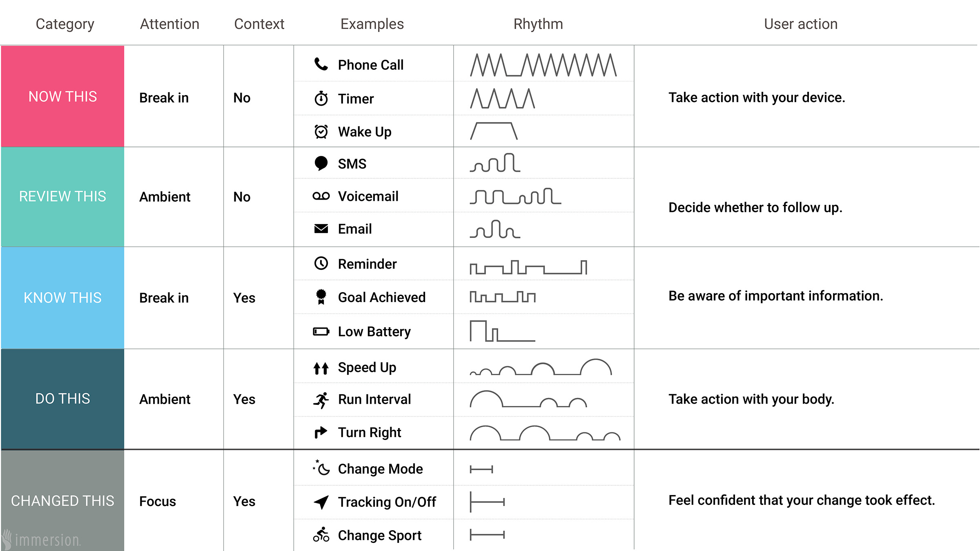Click the Examples column header
Image resolution: width=980 pixels, height=551 pixels.
click(x=372, y=24)
